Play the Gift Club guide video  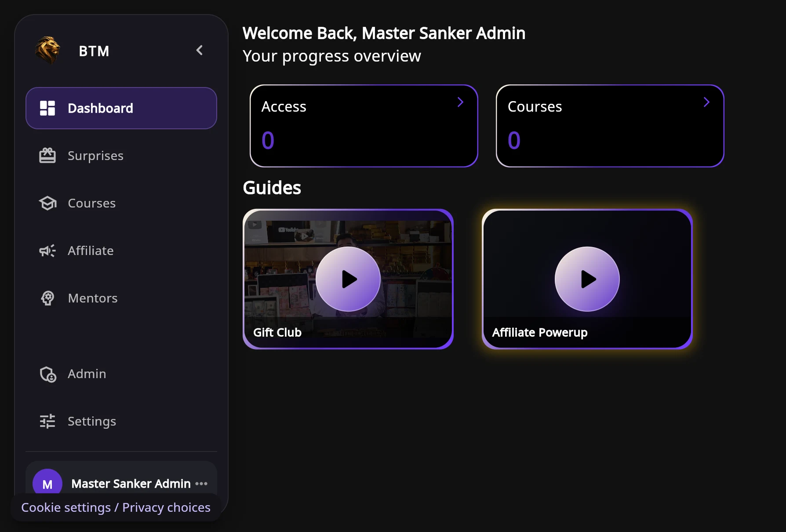click(x=348, y=279)
